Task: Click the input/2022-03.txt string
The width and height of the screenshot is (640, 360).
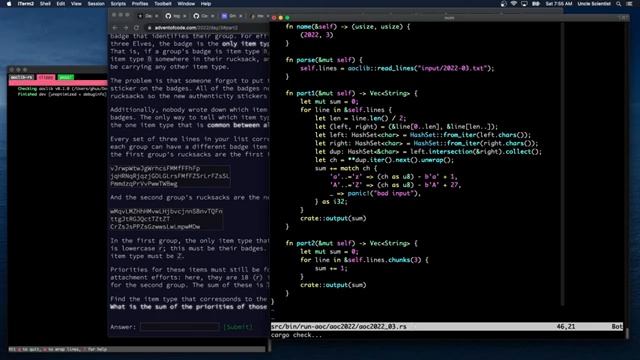Action: [451, 68]
